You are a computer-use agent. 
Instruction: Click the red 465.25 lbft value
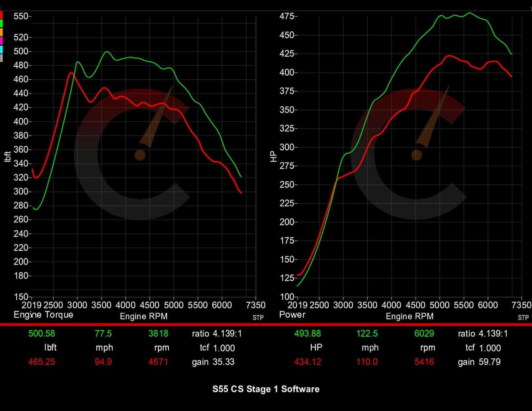(42, 362)
